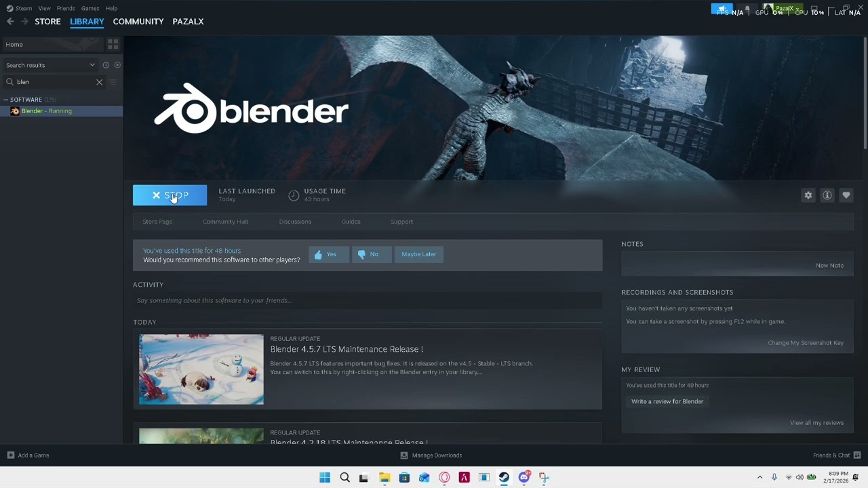Open Windows taskbar search

(x=344, y=478)
